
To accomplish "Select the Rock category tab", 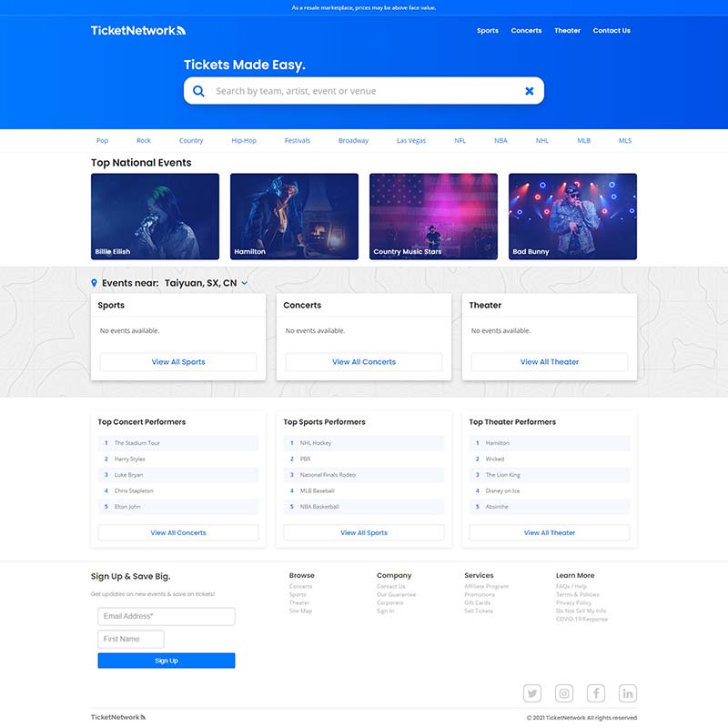I will [x=144, y=141].
